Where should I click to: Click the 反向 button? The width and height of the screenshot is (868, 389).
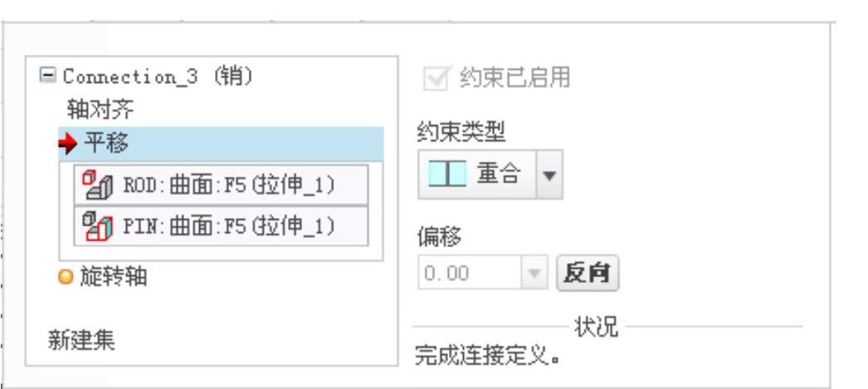click(x=588, y=272)
